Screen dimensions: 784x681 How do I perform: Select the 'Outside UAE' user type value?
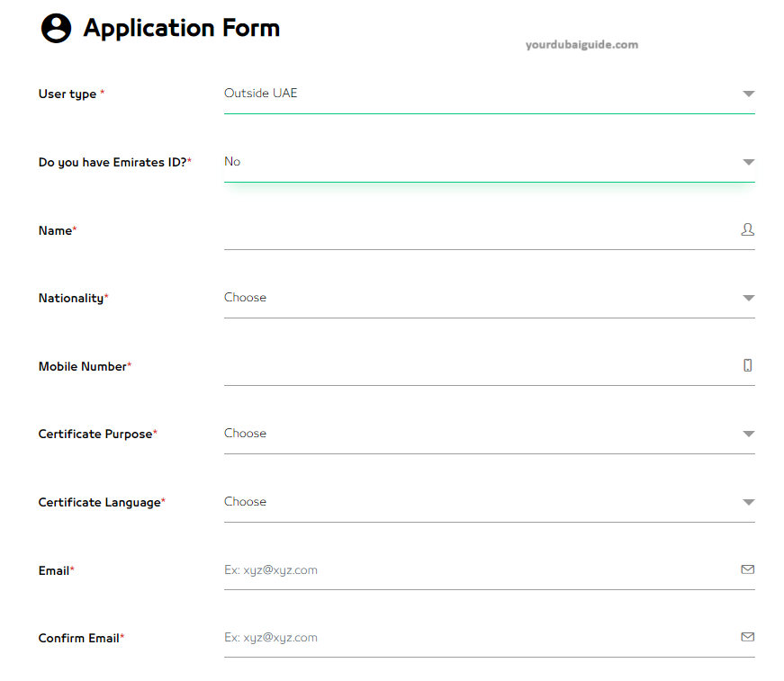click(x=260, y=93)
